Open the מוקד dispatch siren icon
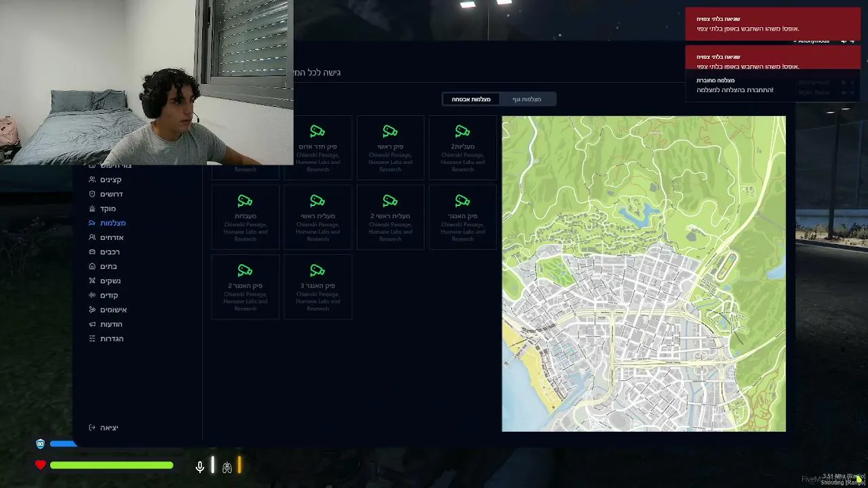Screen dimensions: 868x488 (x=92, y=209)
